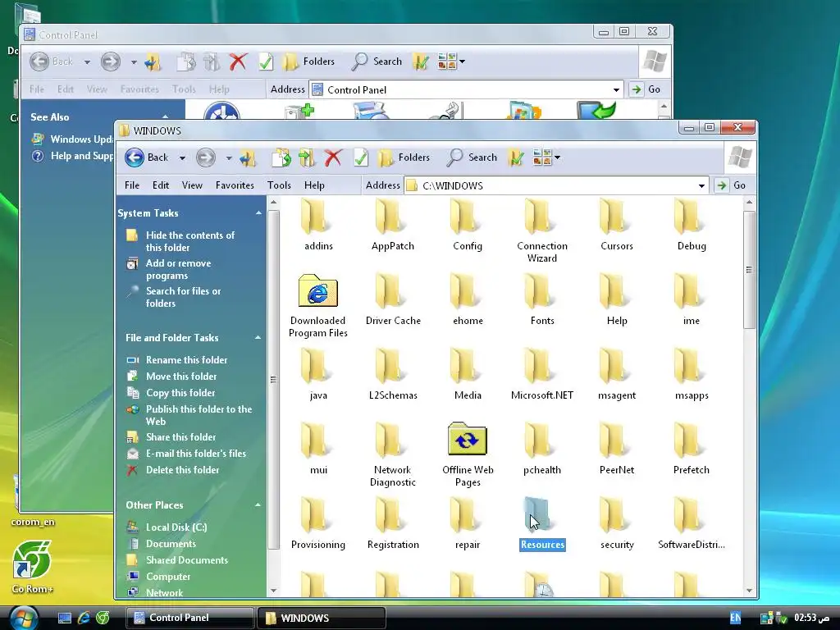The image size is (840, 630).
Task: Open Search in the WINDOWS window toolbar
Action: (x=472, y=157)
